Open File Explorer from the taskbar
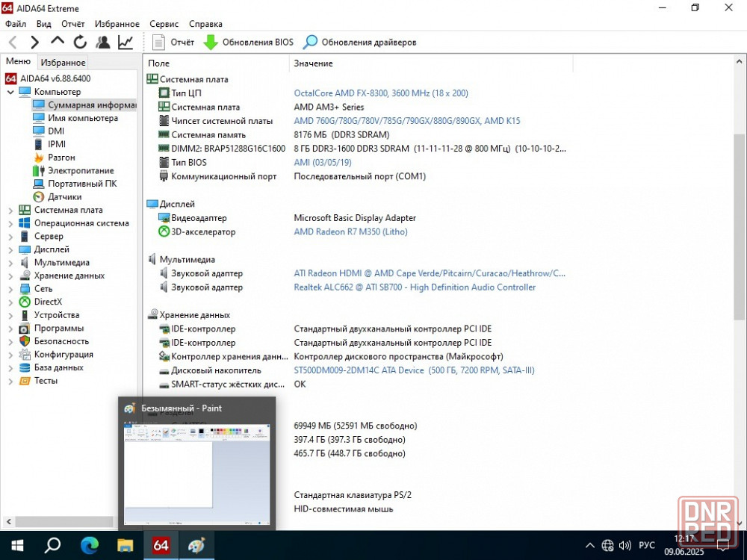Screen dimensions: 747x560 coord(125,545)
